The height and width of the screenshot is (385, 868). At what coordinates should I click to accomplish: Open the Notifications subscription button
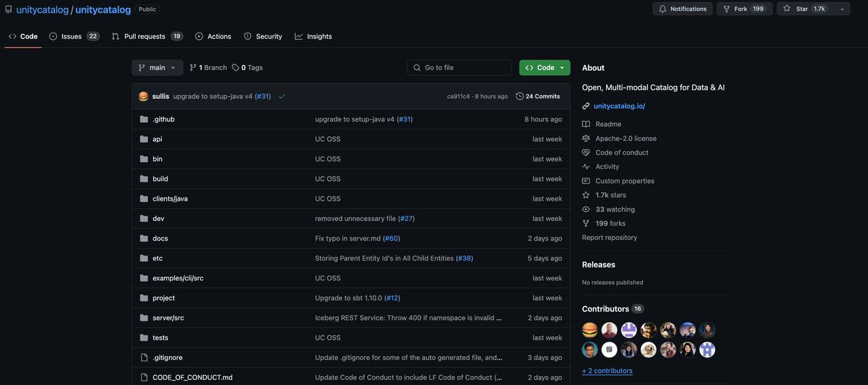click(x=682, y=9)
